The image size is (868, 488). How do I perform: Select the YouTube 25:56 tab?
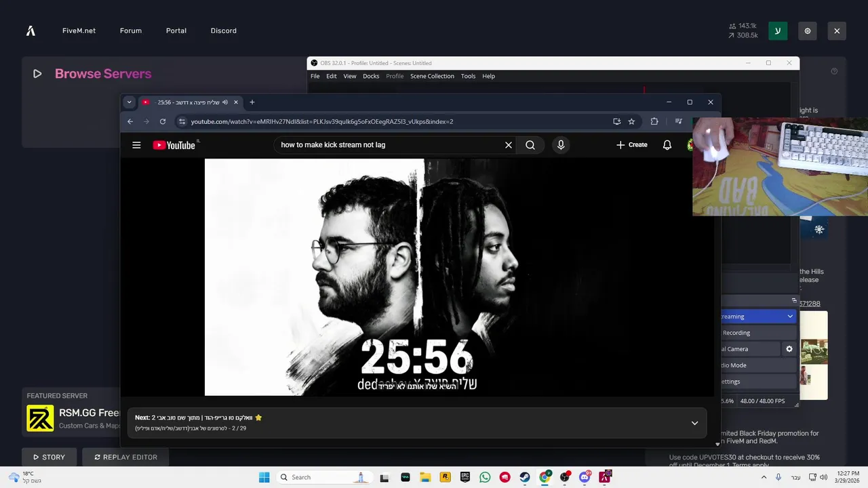coord(191,102)
